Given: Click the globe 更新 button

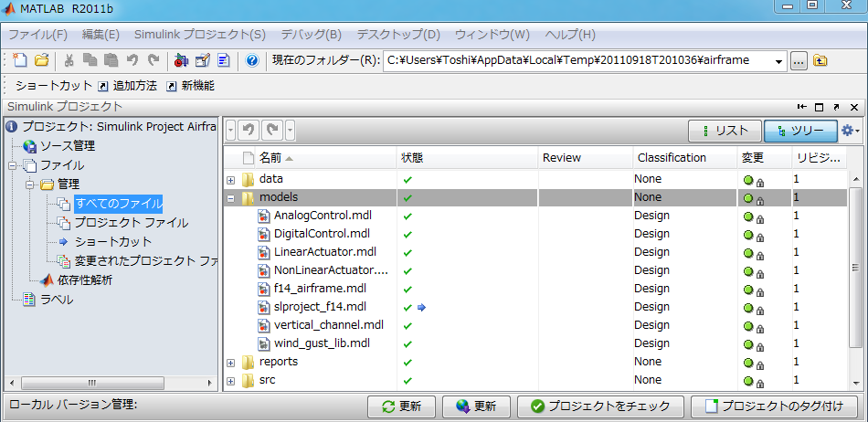Looking at the screenshot, I should click(476, 406).
